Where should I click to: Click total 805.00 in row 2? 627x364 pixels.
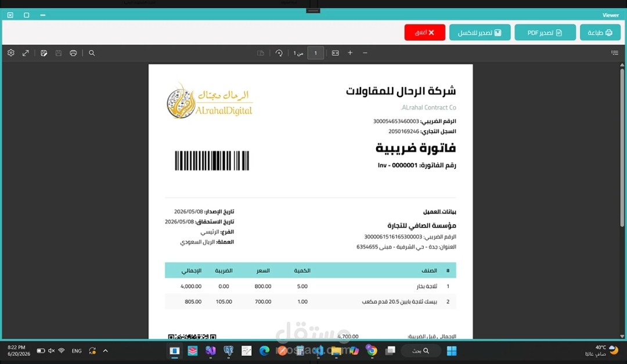pyautogui.click(x=193, y=302)
